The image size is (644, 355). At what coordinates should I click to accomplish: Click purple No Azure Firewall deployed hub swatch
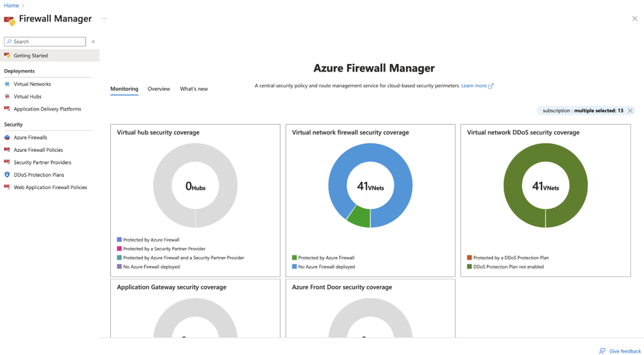(119, 267)
